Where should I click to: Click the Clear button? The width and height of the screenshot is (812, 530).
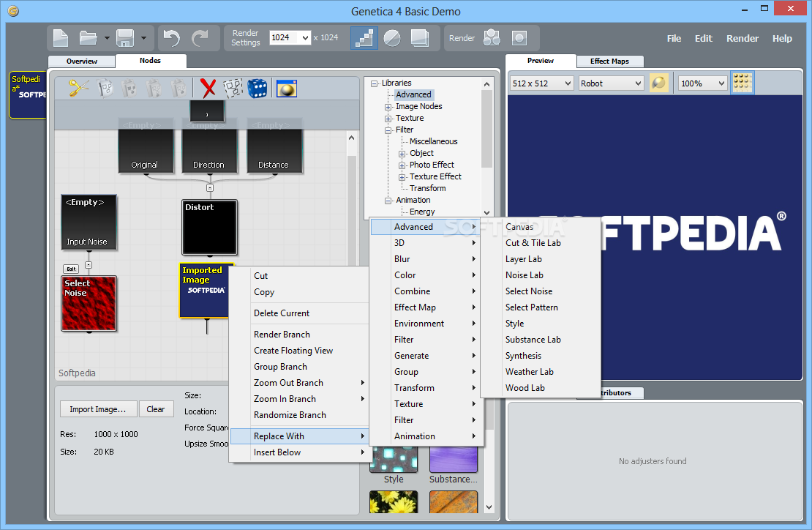click(155, 409)
